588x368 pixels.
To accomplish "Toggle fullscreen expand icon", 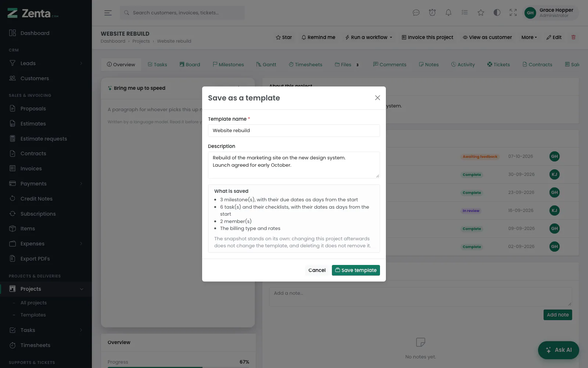I will pyautogui.click(x=513, y=13).
